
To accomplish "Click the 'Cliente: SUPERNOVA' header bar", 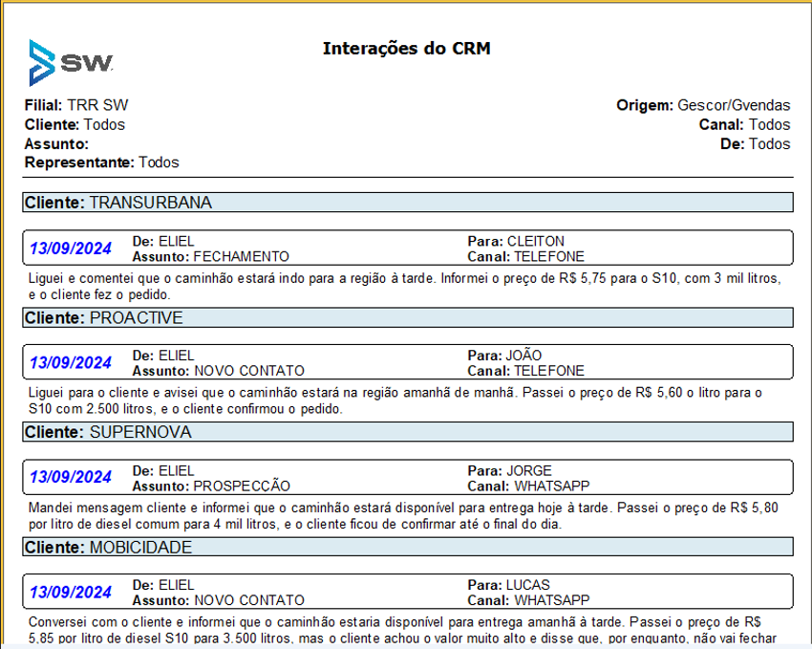I will coord(408,432).
